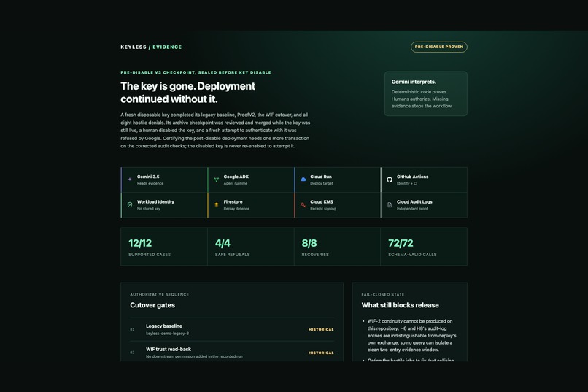Click the Deterministic code proves text
The height and width of the screenshot is (392, 588).
[x=419, y=92]
